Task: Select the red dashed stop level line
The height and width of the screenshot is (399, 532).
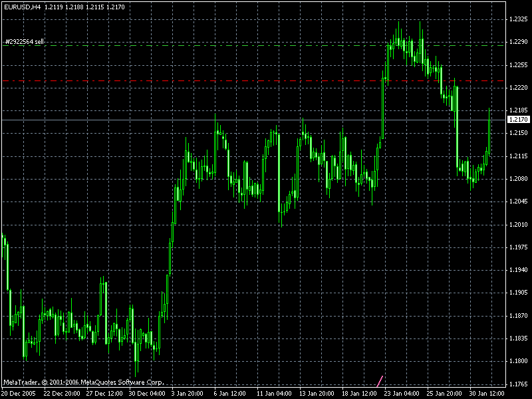Action: coord(253,80)
